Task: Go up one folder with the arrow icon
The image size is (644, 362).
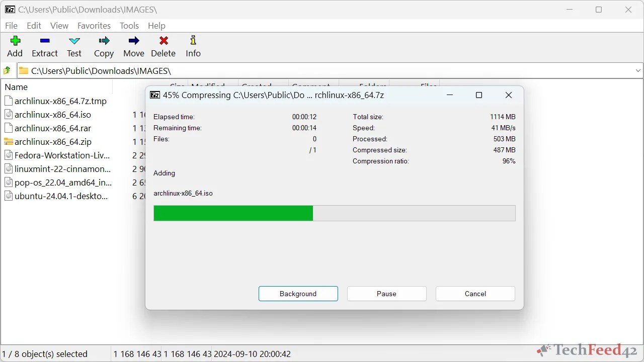Action: [7, 70]
